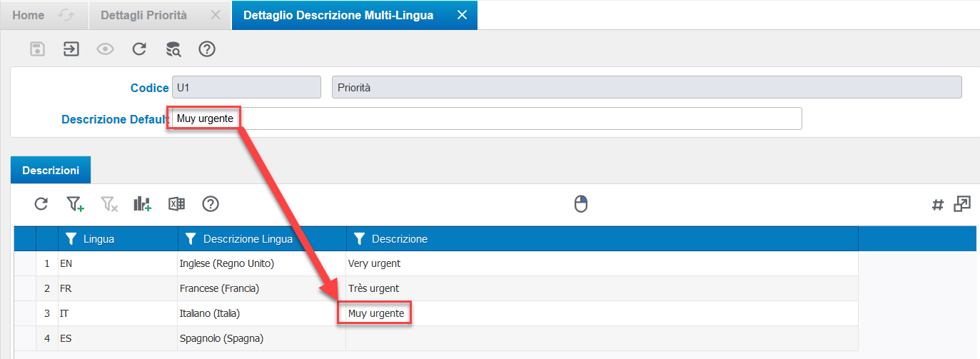Open the database search icon

tap(173, 49)
